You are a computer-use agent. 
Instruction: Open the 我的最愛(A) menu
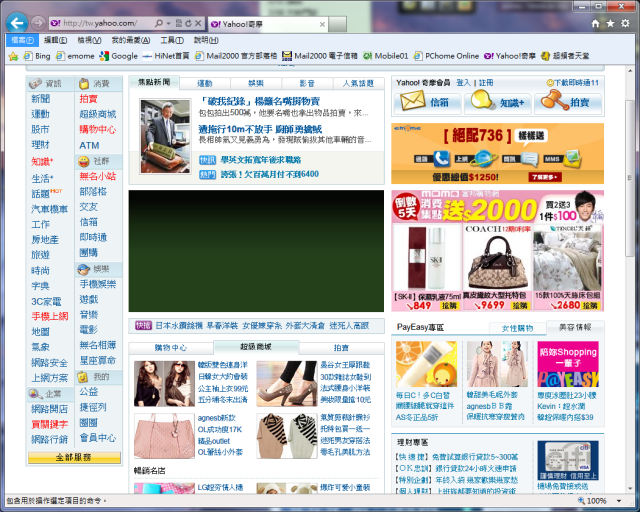[x=131, y=40]
